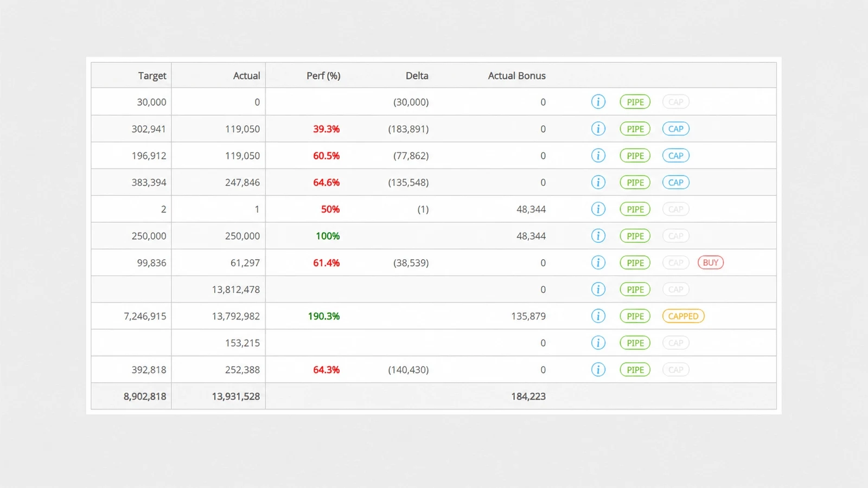
Task: View info for the 64.3% performance row
Action: (x=598, y=370)
